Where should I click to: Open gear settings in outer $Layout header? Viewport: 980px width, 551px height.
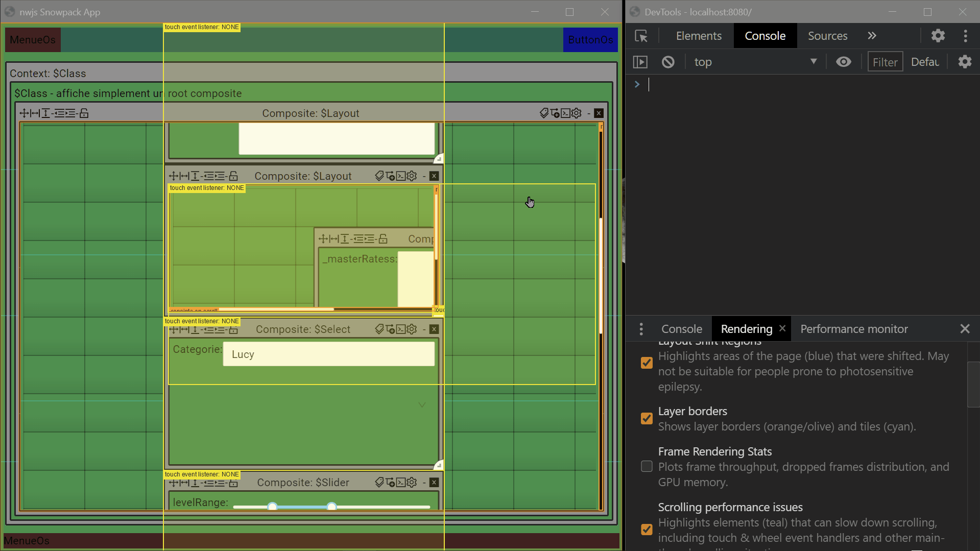(x=577, y=113)
